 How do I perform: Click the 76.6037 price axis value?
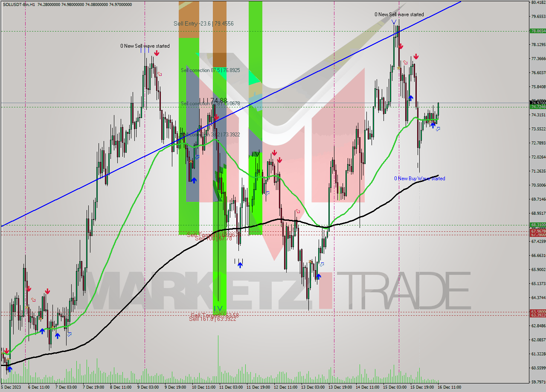click(538, 72)
